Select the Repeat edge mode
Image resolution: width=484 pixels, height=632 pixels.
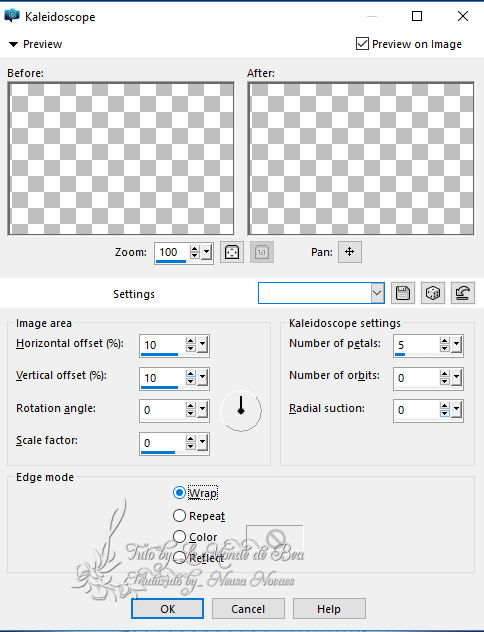coord(179,516)
